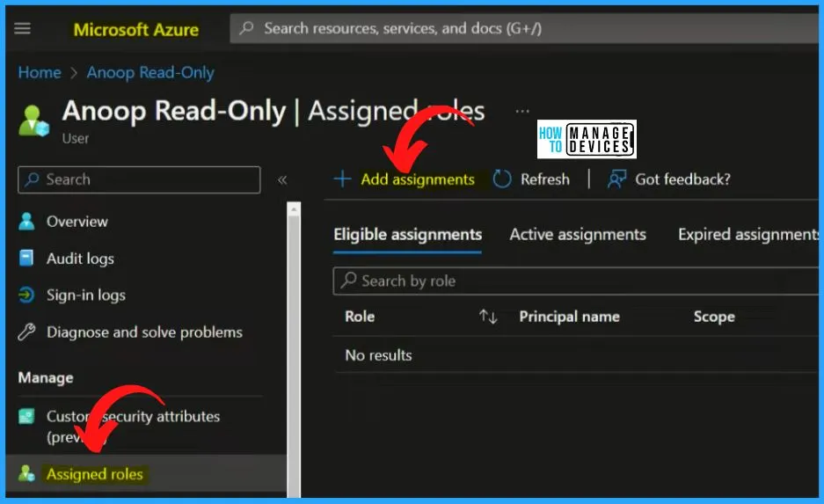The image size is (824, 504).
Task: Click the Home breadcrumb link
Action: click(x=40, y=72)
